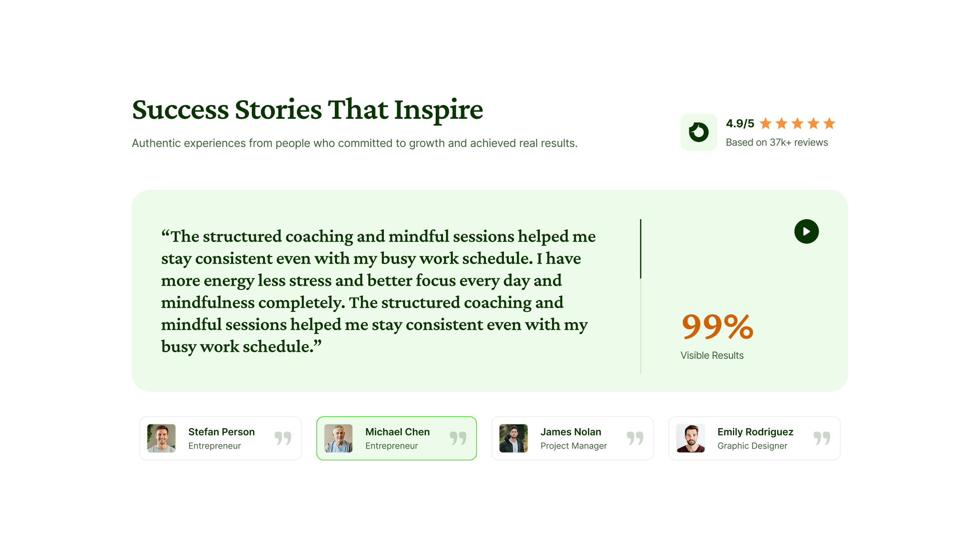The width and height of the screenshot is (980, 551).
Task: Click the green circular reviews badge icon
Action: coord(698,132)
